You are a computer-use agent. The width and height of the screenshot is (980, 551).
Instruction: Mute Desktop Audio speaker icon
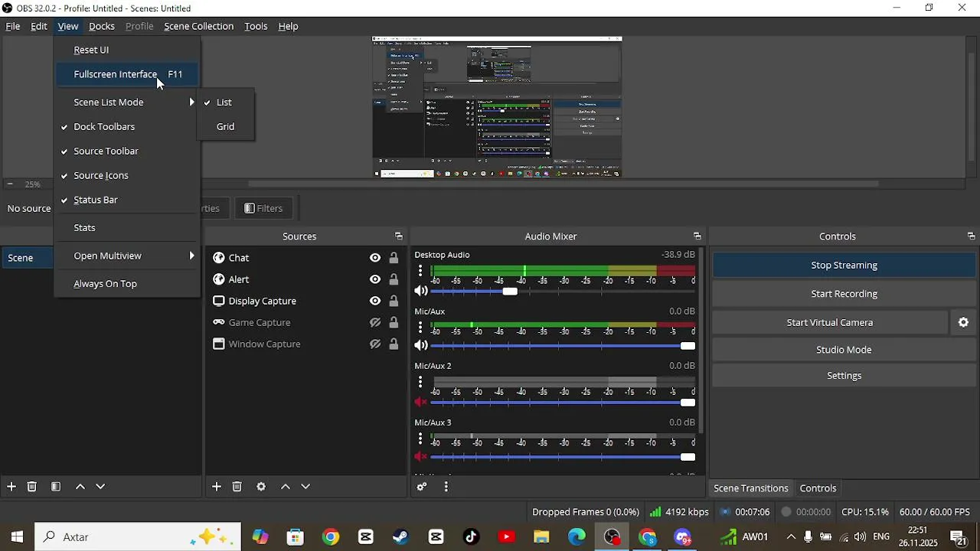[x=420, y=291]
